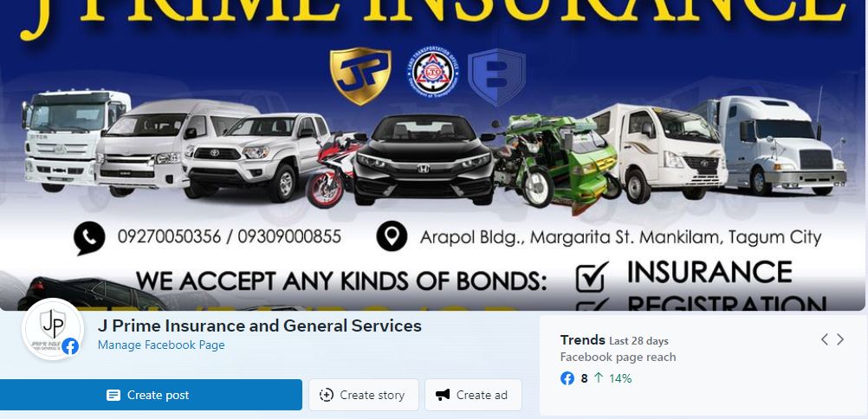The width and height of the screenshot is (868, 419).
Task: Click the Facebook badge on the profile picture
Action: pos(70,346)
